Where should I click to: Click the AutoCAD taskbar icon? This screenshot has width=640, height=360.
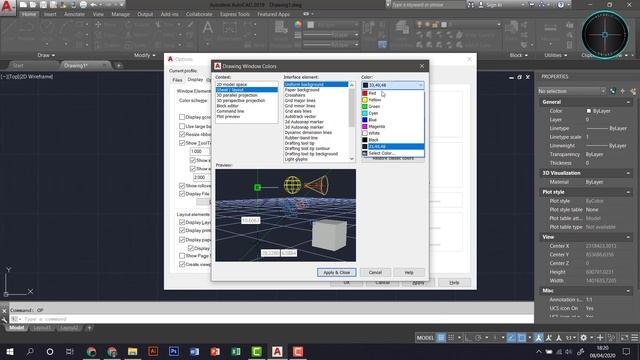(277, 351)
